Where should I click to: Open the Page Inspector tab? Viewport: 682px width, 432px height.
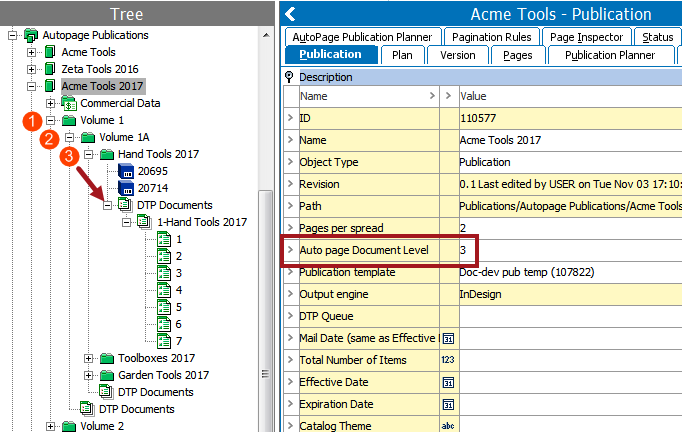[x=586, y=37]
